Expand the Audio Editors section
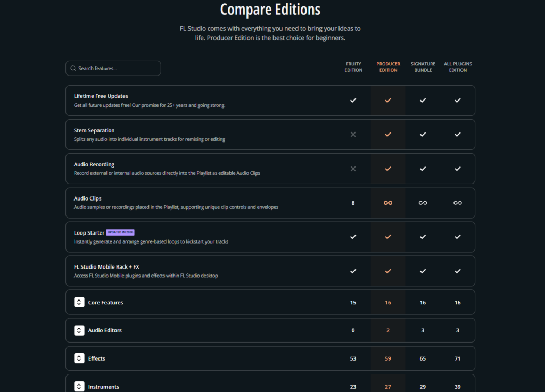 79,330
